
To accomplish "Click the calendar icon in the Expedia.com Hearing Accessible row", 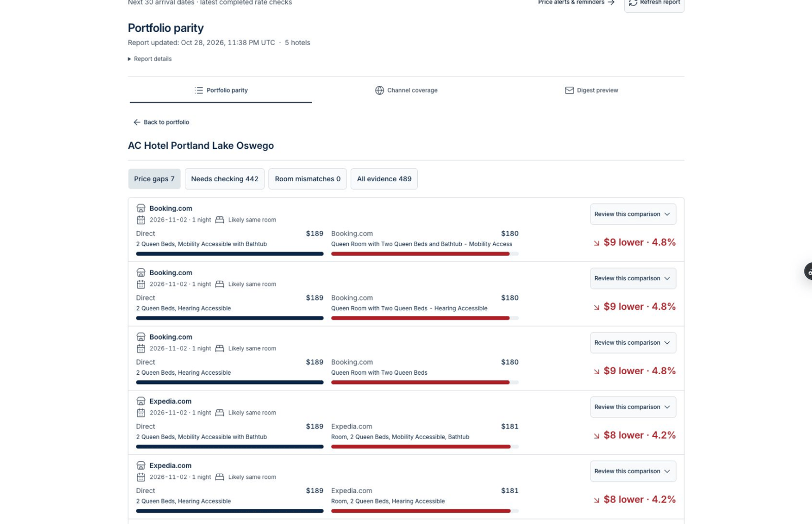I will 141,477.
